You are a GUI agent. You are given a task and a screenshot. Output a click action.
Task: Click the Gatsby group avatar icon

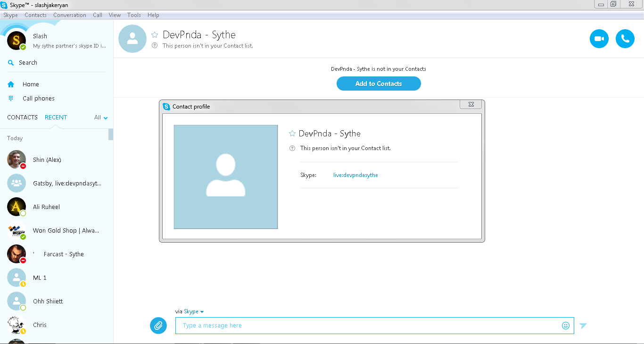point(17,183)
